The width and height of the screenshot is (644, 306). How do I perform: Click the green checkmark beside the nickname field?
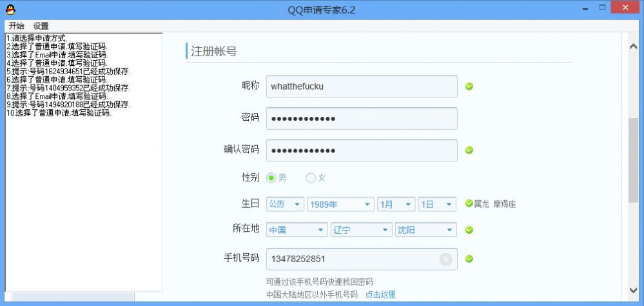pos(469,87)
